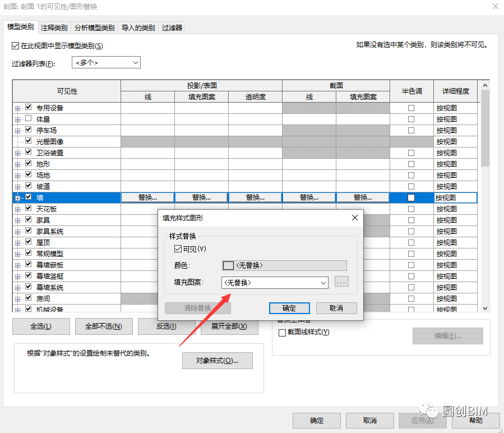Toggle visibility checkbox for 卫浴装置
Screen dimensions: 504x433
28,152
